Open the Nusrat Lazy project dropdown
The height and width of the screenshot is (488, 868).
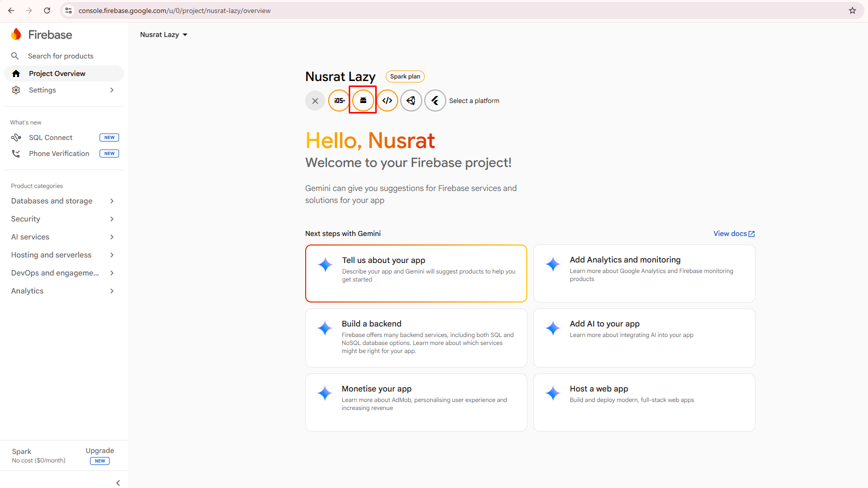[164, 34]
